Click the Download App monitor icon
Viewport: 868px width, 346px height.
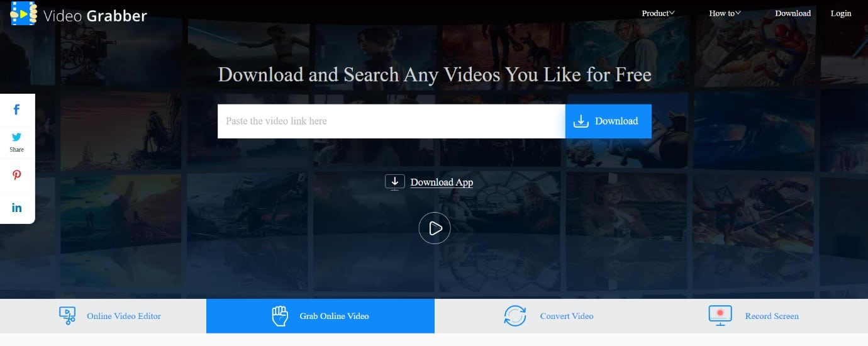(394, 182)
